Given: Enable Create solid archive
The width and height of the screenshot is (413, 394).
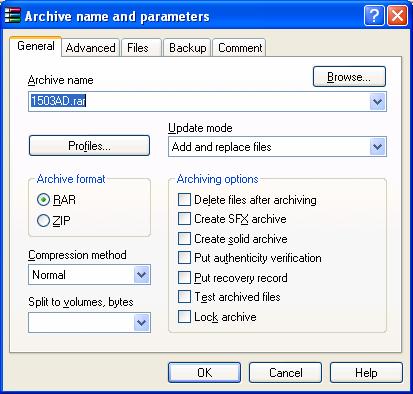Looking at the screenshot, I should pos(184,239).
